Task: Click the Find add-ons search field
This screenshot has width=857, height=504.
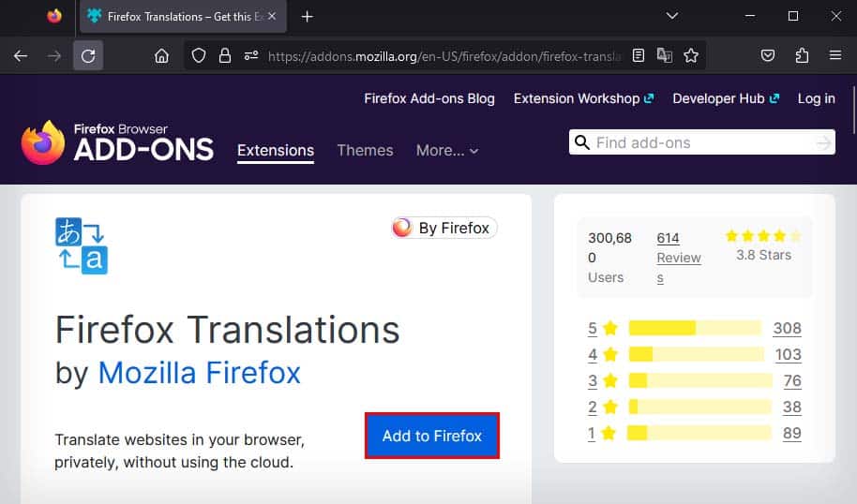Action: pos(701,142)
